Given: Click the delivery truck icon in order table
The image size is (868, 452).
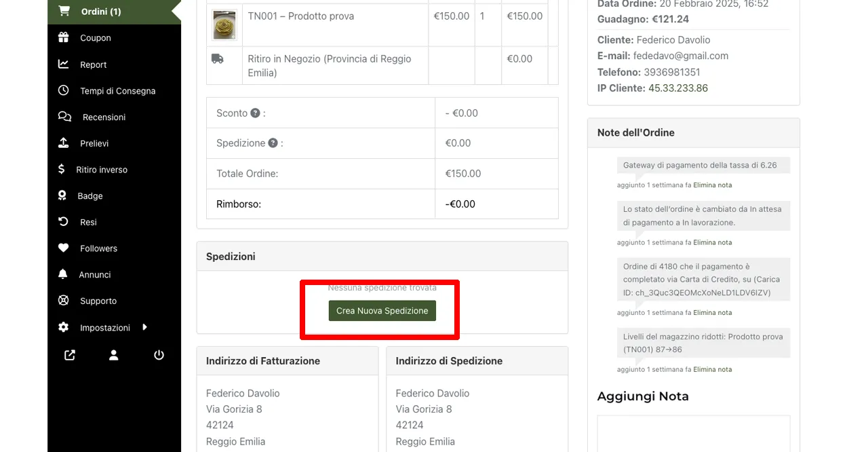Looking at the screenshot, I should 218,58.
